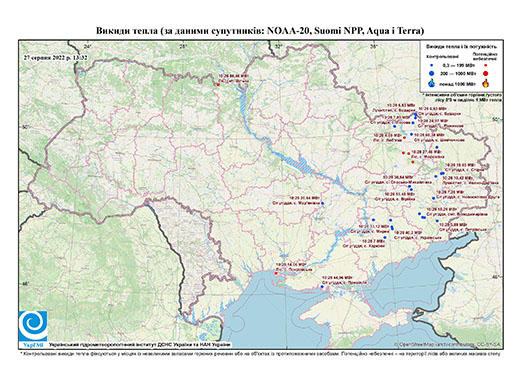The height and width of the screenshot is (368, 520).
Task: Click the institute name caption beside logo
Action: (x=140, y=344)
